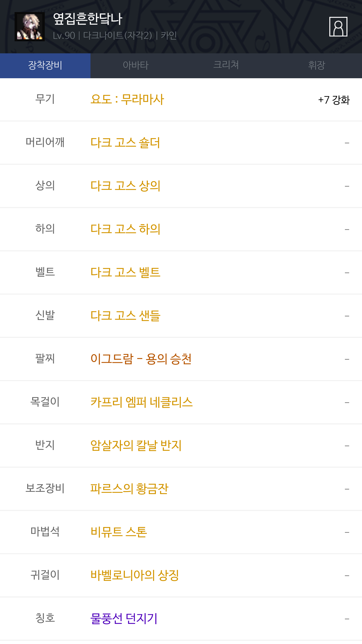
Task: Open 파르스의 황금잔 sub-equipment item
Action: coord(129,489)
